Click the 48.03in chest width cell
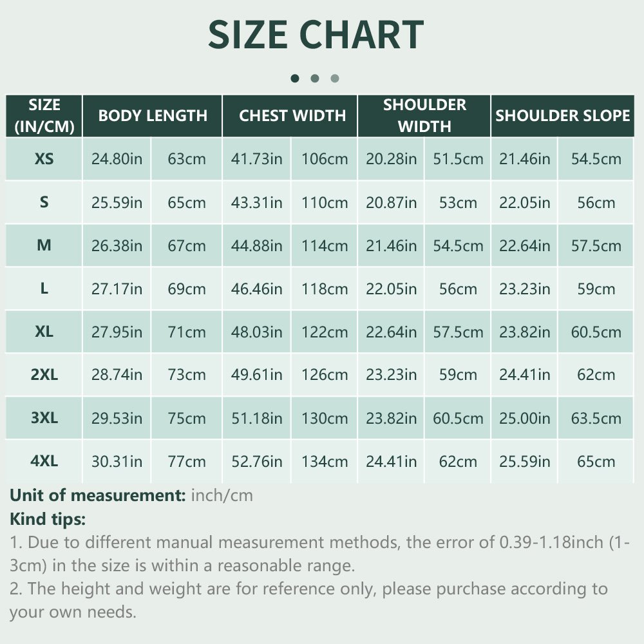This screenshot has height=644, width=644. (x=257, y=332)
